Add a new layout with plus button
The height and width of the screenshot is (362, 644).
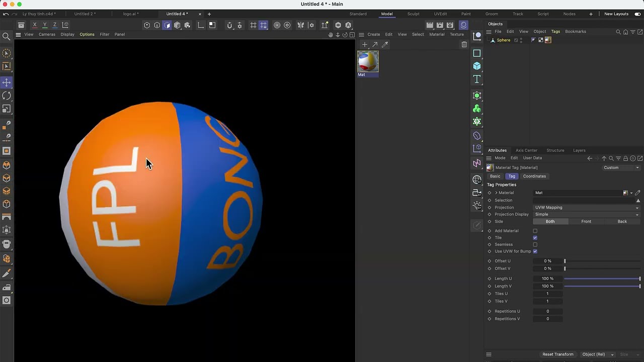tap(591, 14)
